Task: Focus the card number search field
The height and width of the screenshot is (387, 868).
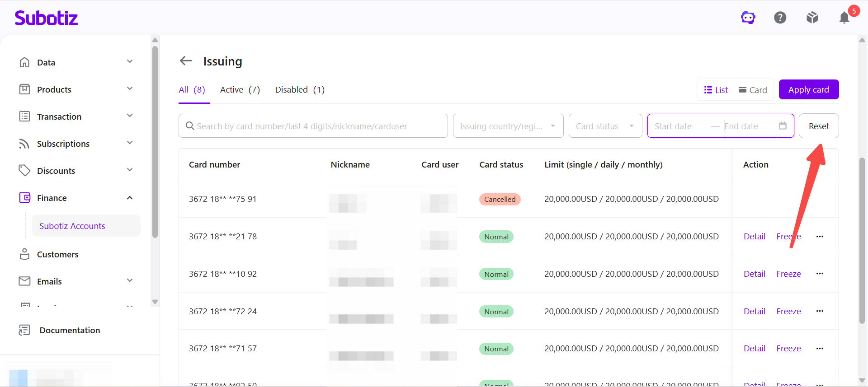Action: [313, 126]
